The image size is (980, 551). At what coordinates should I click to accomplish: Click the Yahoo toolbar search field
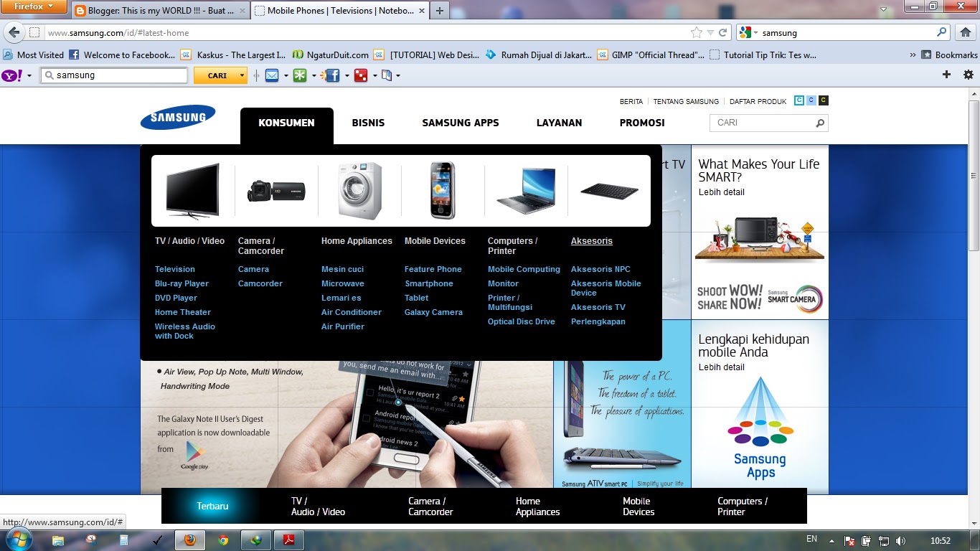115,75
